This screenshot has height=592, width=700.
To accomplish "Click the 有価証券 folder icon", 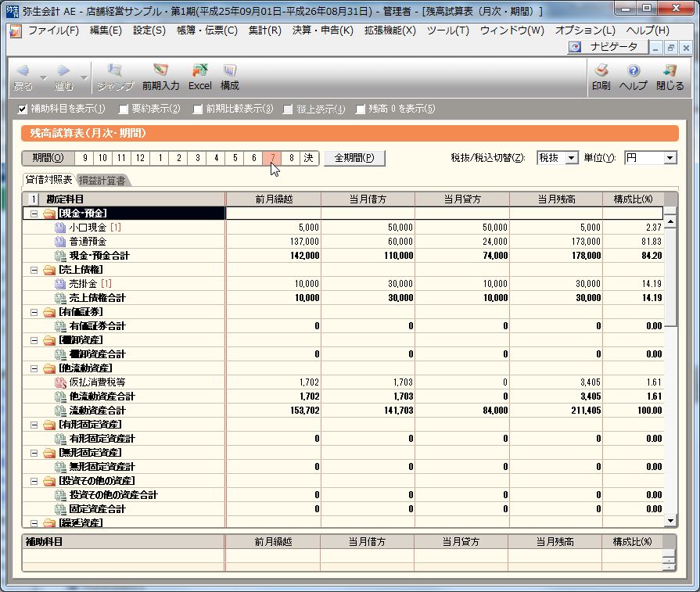I will point(49,312).
